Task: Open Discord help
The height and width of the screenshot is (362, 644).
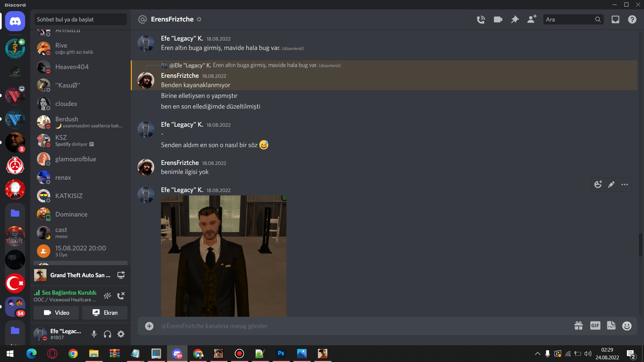Action: [632, 19]
